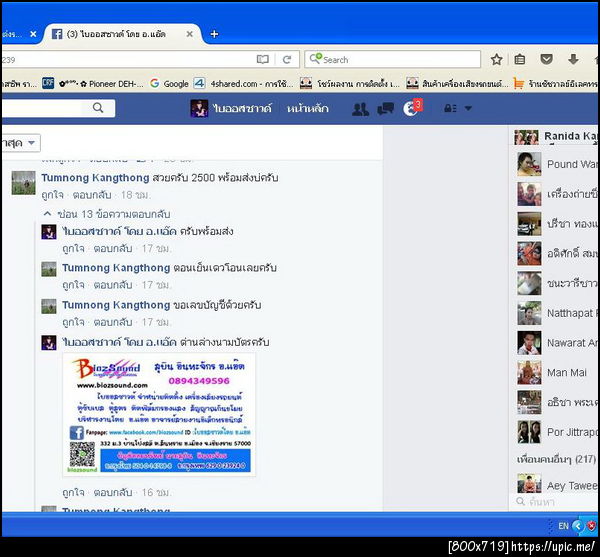Click the chat ค้นหา search field
This screenshot has width=600, height=557.
point(555,501)
